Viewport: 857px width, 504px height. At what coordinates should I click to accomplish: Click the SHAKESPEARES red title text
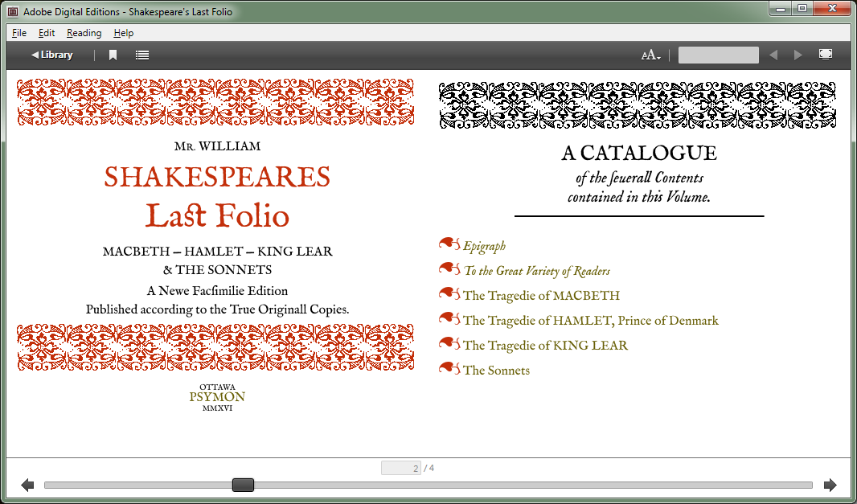coord(218,177)
